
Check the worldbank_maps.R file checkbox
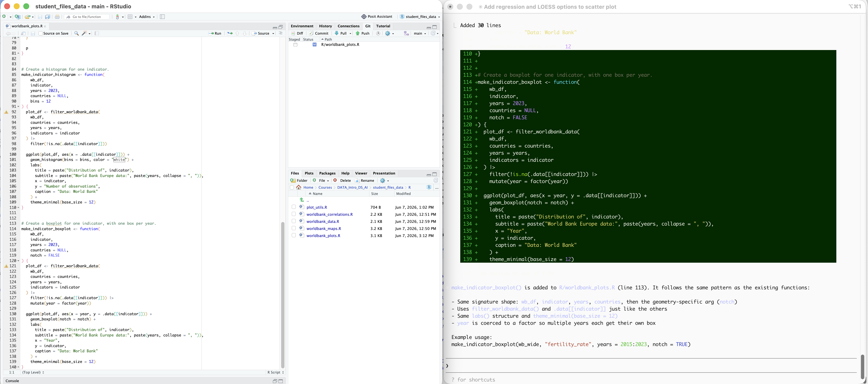pyautogui.click(x=294, y=228)
